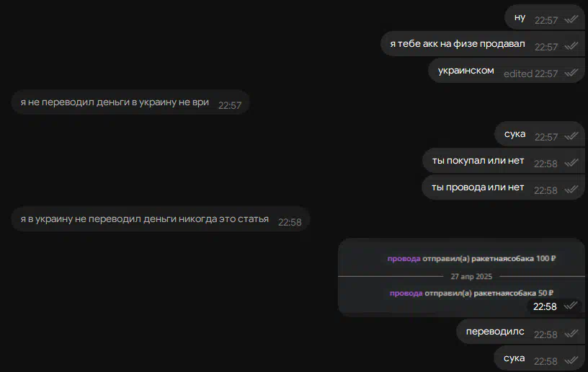Click read receipt on last "сука" message

(x=571, y=360)
